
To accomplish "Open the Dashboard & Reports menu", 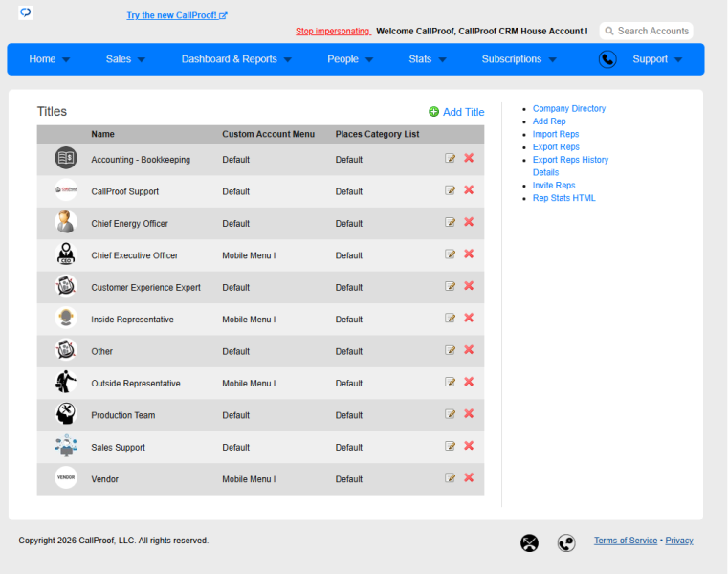I will click(x=229, y=59).
